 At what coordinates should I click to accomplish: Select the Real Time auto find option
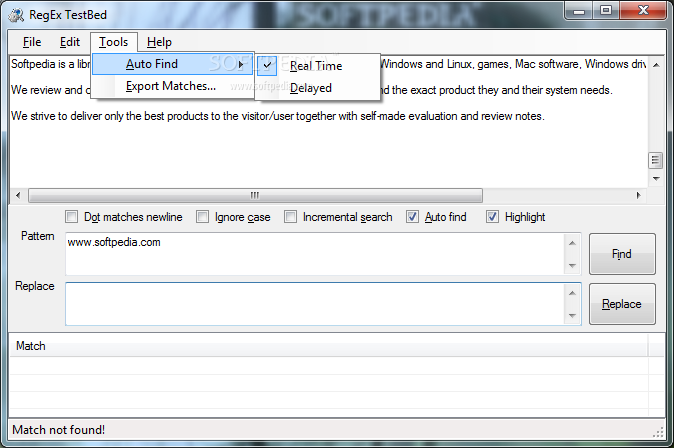point(317,66)
